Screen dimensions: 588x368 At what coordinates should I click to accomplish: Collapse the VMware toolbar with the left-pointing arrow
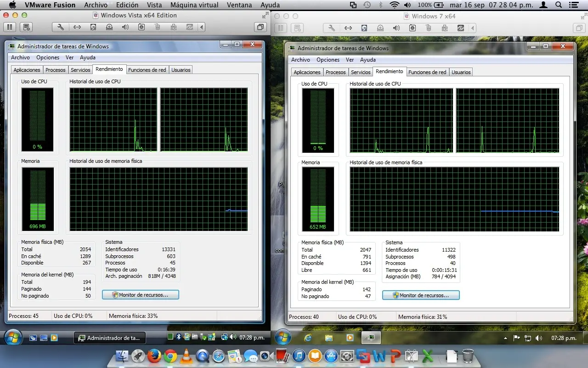201,27
